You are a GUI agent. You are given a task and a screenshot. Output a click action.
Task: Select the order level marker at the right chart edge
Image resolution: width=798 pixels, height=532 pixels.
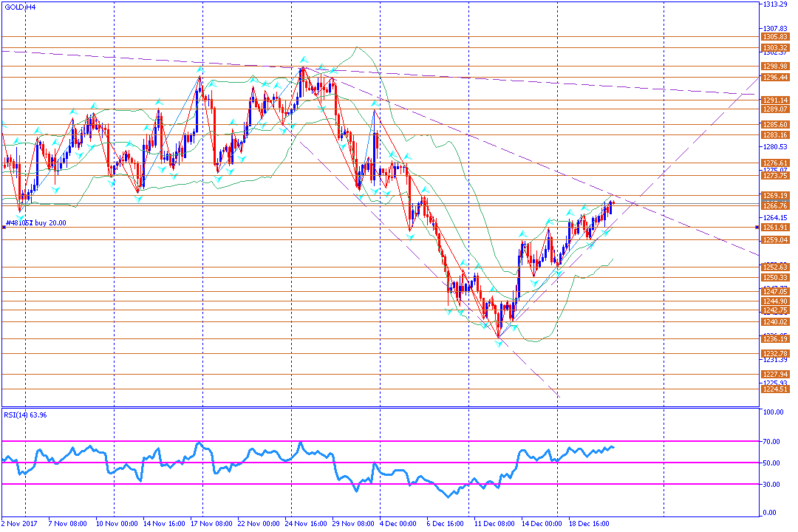[757, 227]
